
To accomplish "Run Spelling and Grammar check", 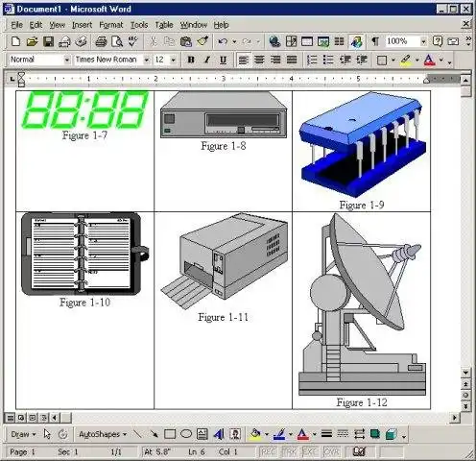I will click(x=132, y=41).
